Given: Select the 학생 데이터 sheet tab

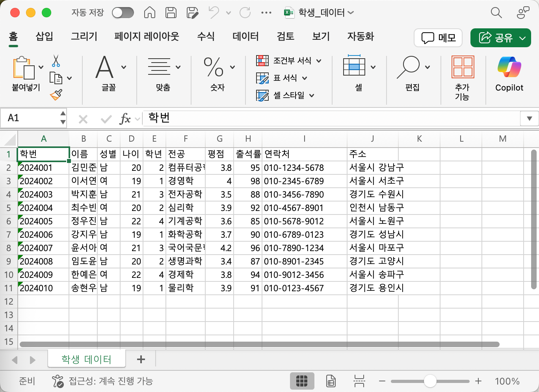Looking at the screenshot, I should click(x=86, y=359).
